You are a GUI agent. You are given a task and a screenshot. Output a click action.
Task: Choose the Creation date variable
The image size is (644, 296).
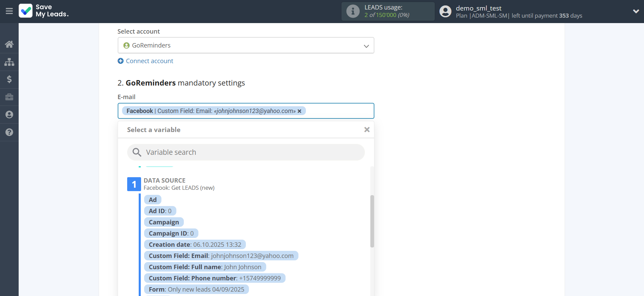point(195,245)
